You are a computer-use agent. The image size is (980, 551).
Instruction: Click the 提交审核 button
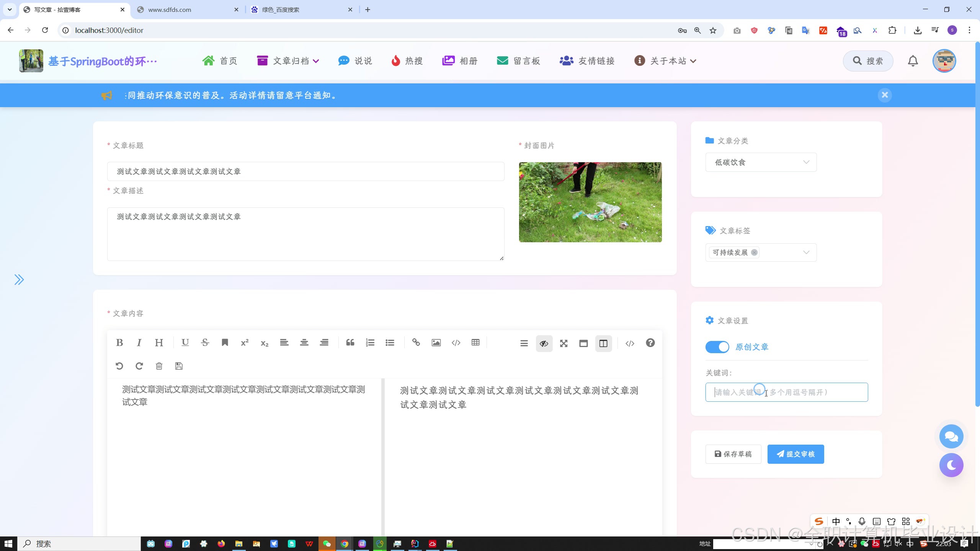click(795, 454)
